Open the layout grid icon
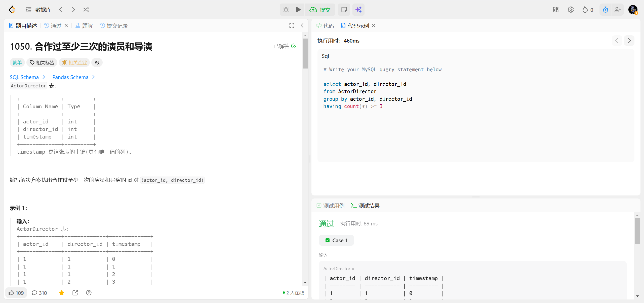Screen dimensions: 644x303 (556, 10)
